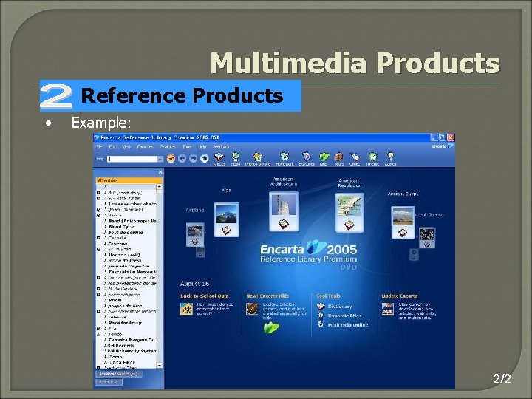This screenshot has height=399, width=532.
Task: Open the Timeline clock toolbar icon
Action: point(372,159)
